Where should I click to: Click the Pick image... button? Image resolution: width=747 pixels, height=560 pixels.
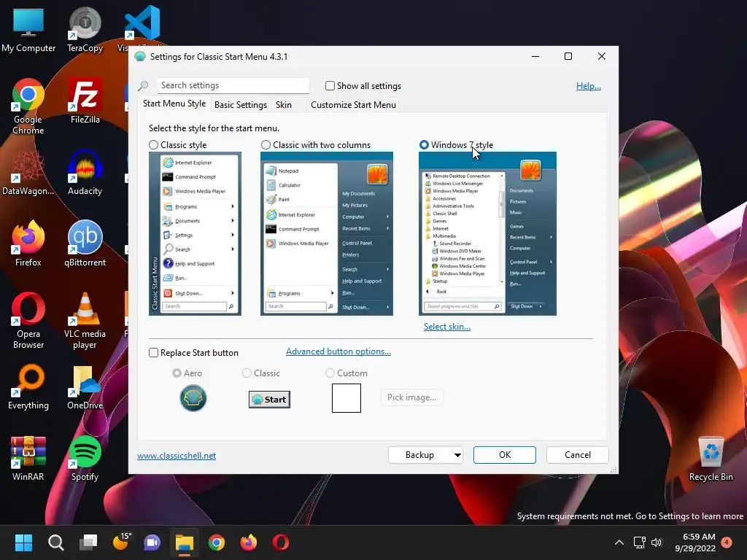click(411, 397)
